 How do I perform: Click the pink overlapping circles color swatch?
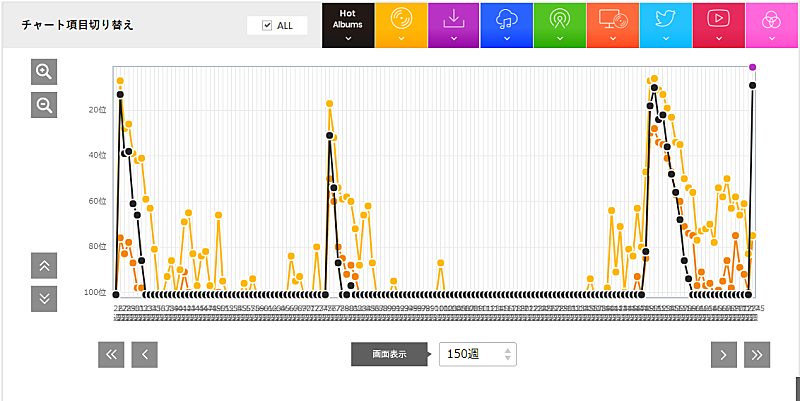(772, 24)
